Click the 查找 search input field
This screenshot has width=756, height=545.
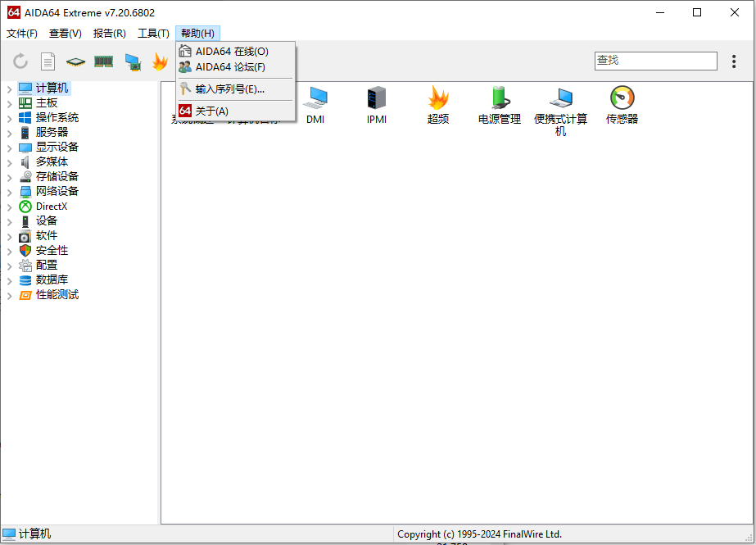pos(656,61)
